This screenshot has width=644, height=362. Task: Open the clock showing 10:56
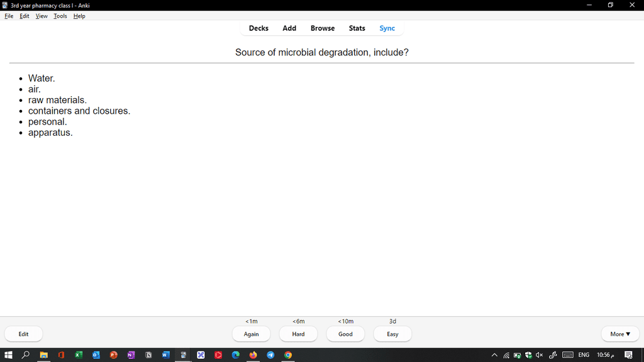[x=606, y=355]
